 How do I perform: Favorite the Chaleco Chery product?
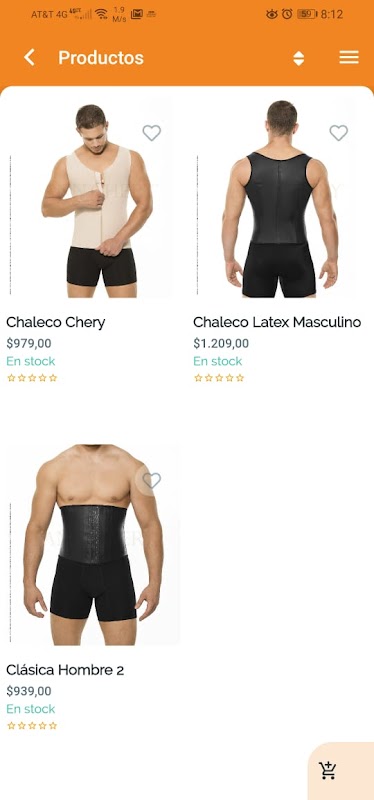[152, 133]
